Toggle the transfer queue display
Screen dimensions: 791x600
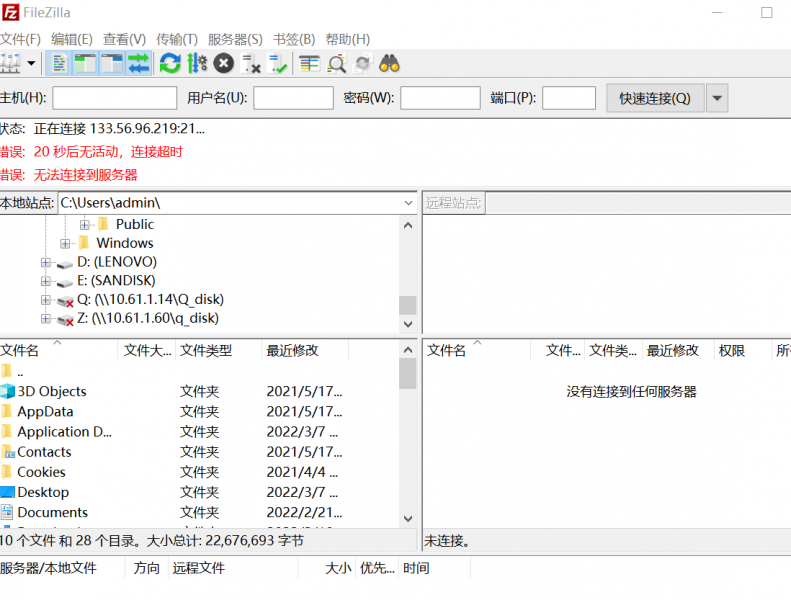click(x=138, y=64)
